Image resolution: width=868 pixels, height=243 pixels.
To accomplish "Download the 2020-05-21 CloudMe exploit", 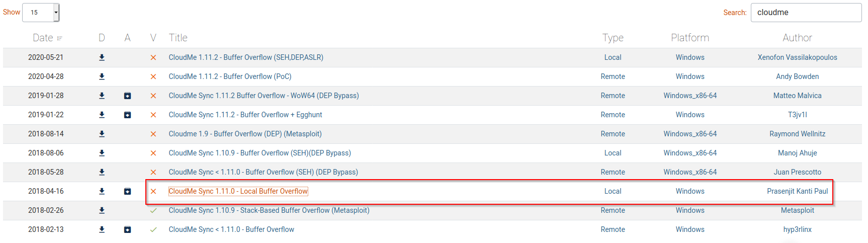I will point(102,57).
